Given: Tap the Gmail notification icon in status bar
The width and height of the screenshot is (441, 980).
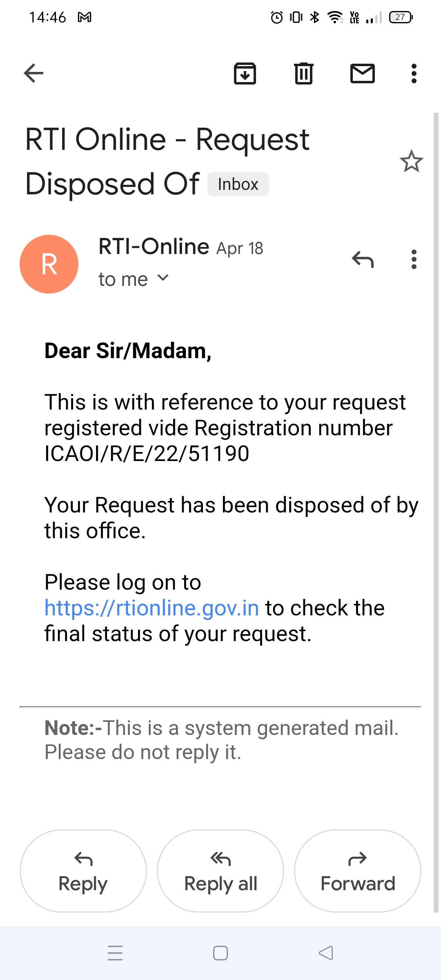Looking at the screenshot, I should click(85, 17).
